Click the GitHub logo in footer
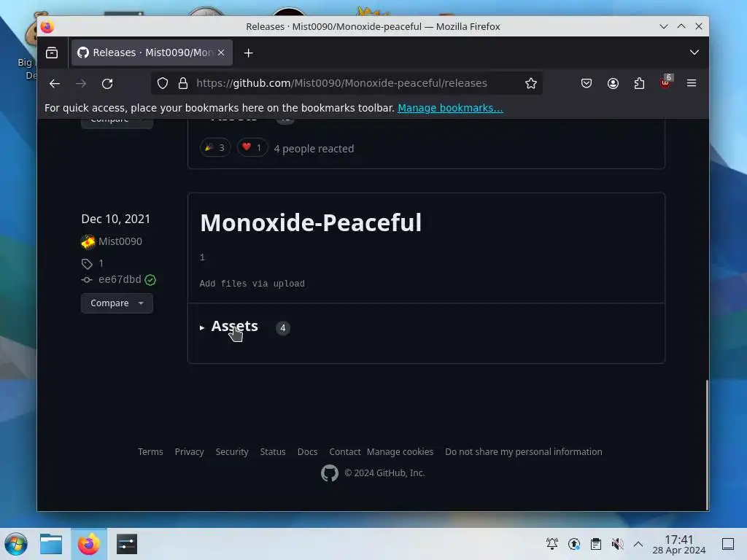 330,473
